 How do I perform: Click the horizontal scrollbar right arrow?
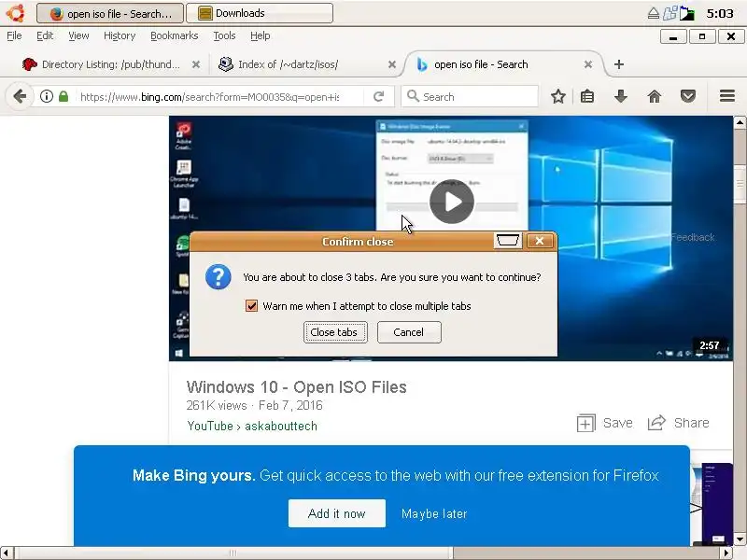[726, 553]
